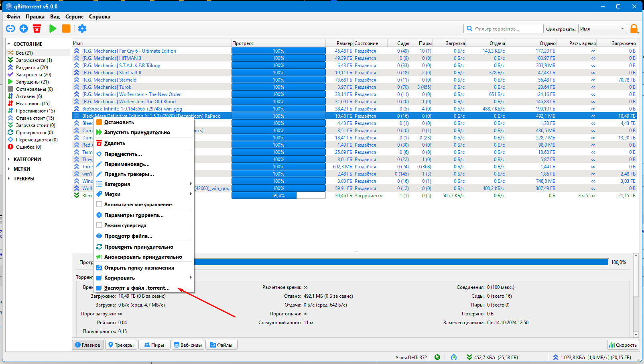The width and height of the screenshot is (644, 364).
Task: Open the Сервис menu
Action: [x=74, y=17]
